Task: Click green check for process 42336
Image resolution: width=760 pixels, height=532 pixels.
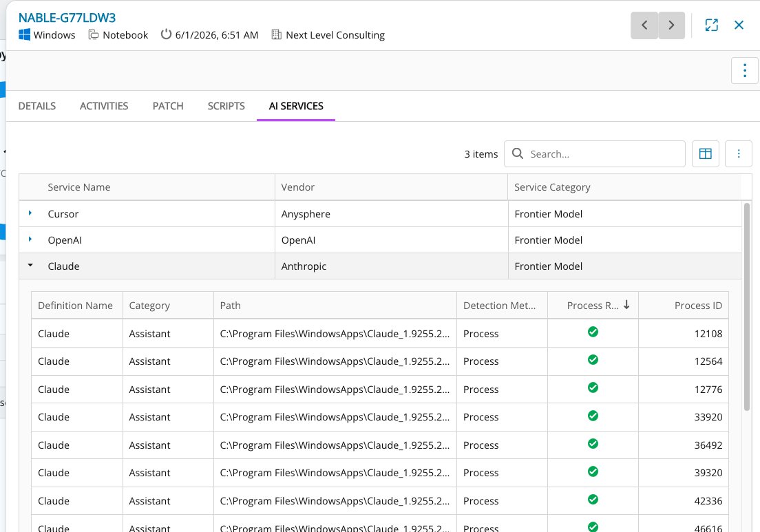Action: pos(593,500)
